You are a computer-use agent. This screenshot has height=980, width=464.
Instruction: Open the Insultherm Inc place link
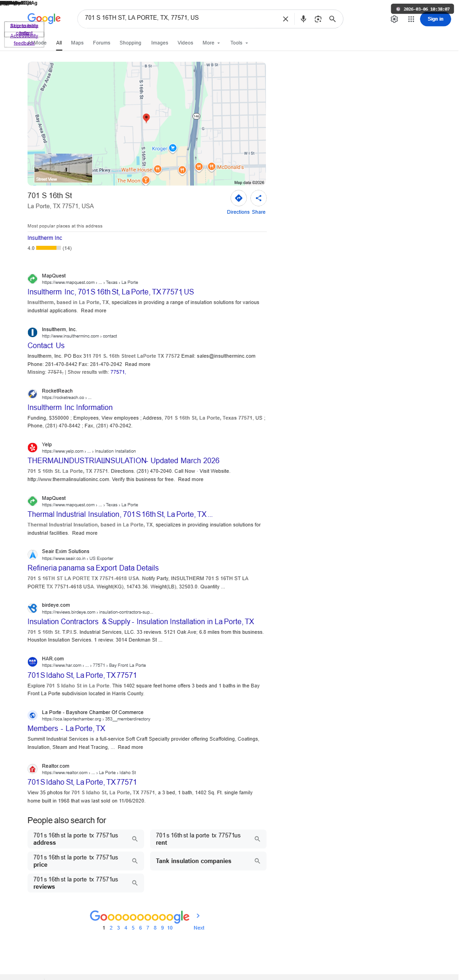coord(44,238)
